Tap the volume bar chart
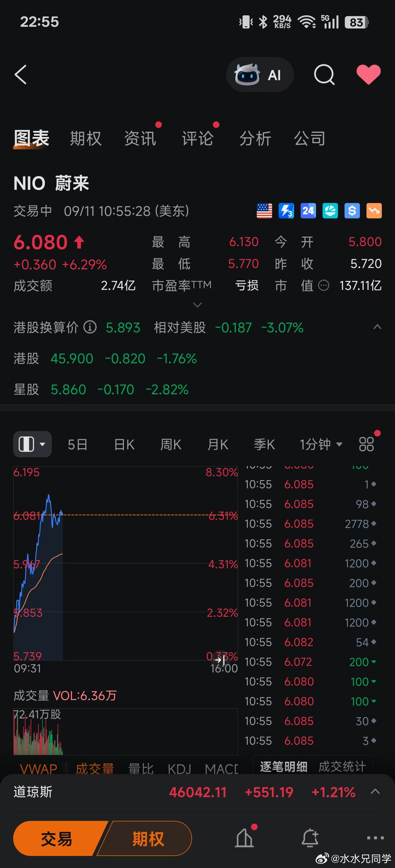 [125, 732]
